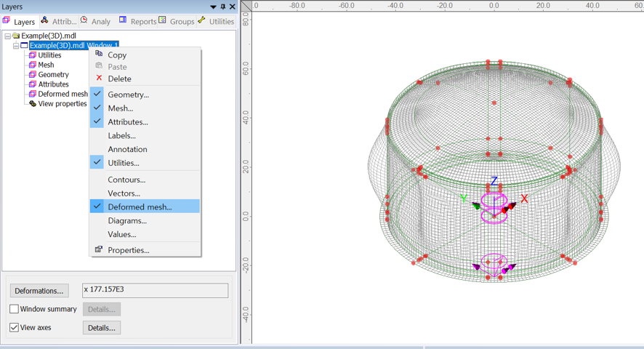This screenshot has height=349, width=644.
Task: Click the Reports tab icon
Action: point(123,20)
